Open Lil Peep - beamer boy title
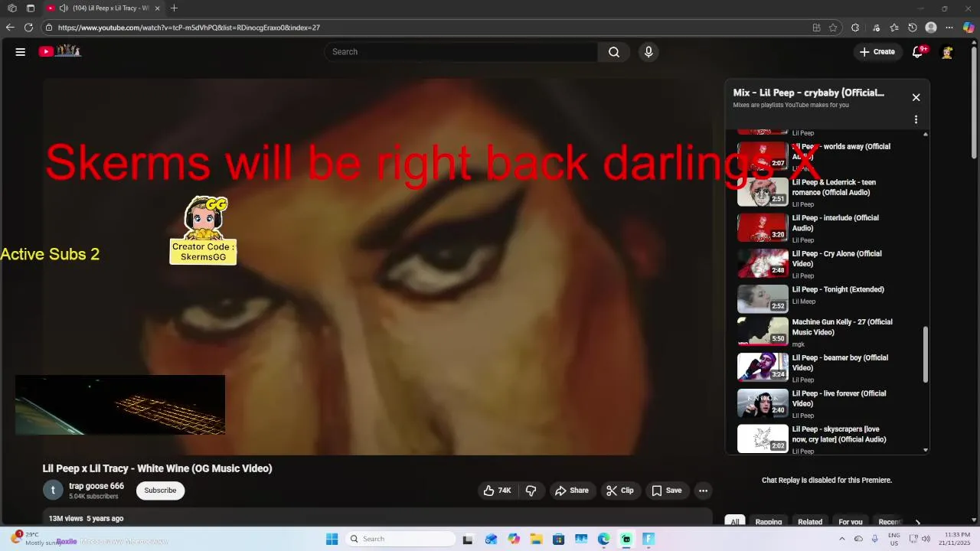 click(x=840, y=363)
